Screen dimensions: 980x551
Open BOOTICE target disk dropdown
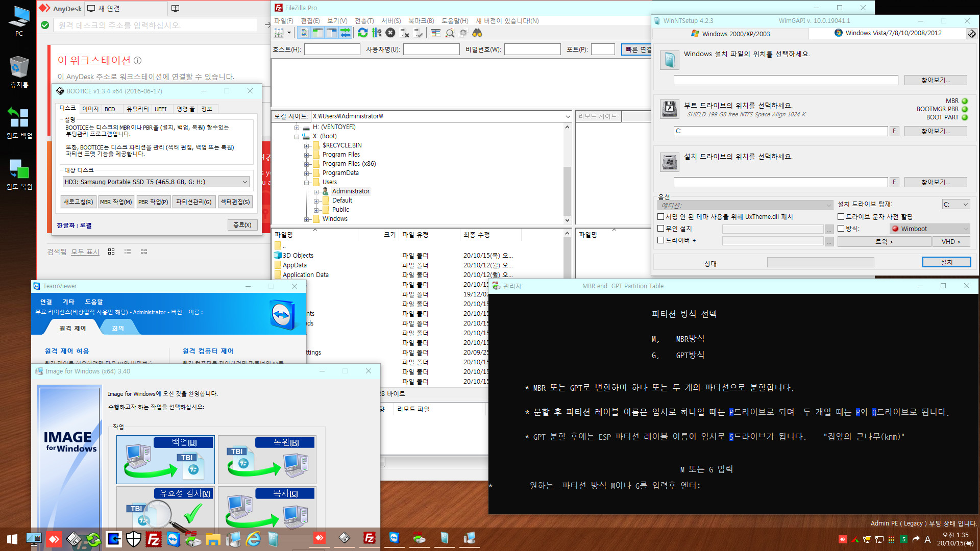[156, 182]
